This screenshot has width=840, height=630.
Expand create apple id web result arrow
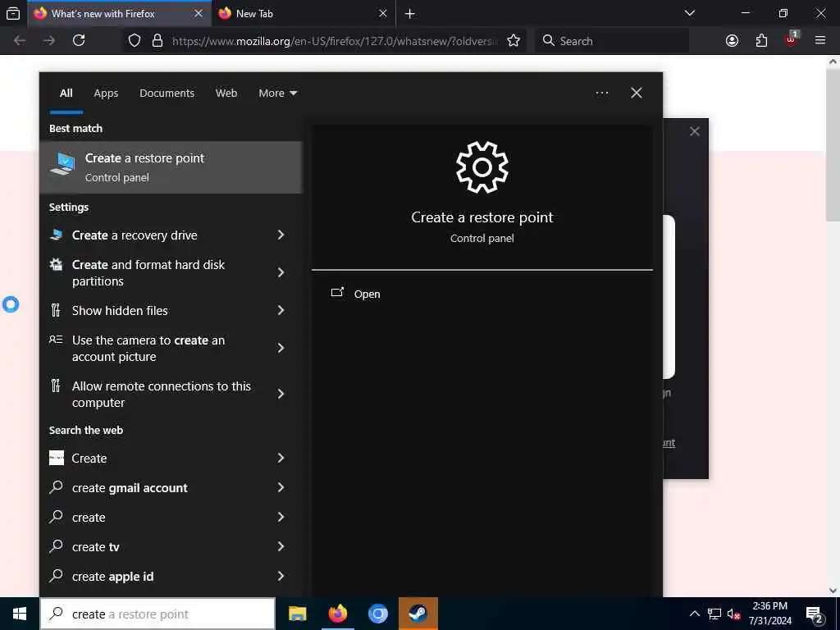(281, 576)
